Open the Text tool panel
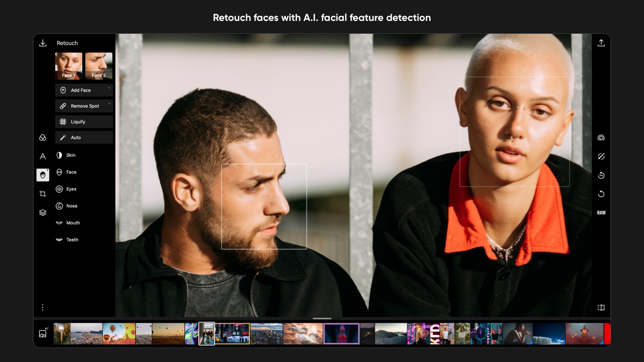The height and width of the screenshot is (362, 644). [43, 156]
